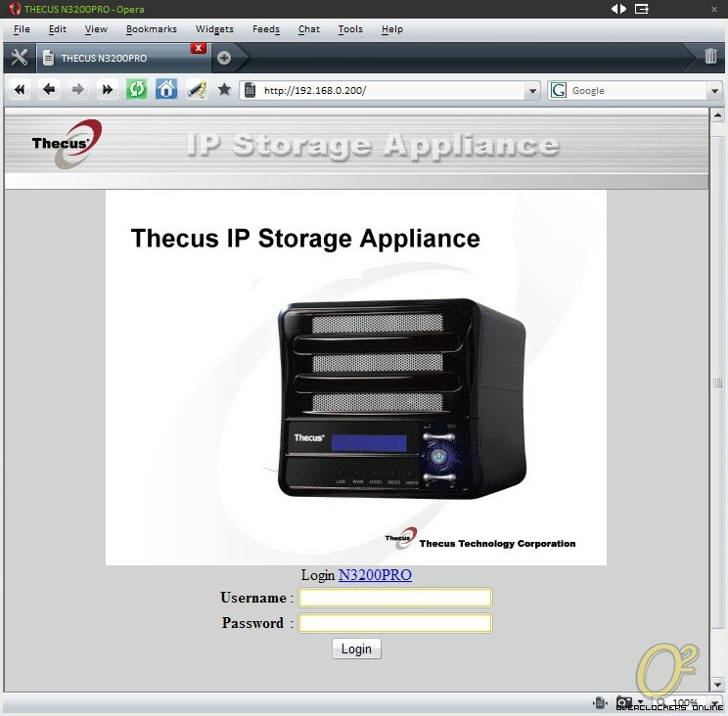
Task: Click the Google search engine icon
Action: point(559,90)
